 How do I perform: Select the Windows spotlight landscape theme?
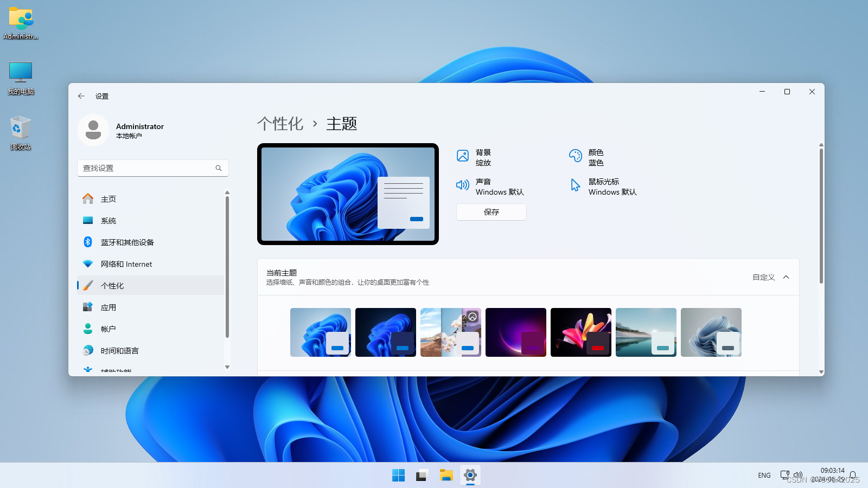[451, 332]
